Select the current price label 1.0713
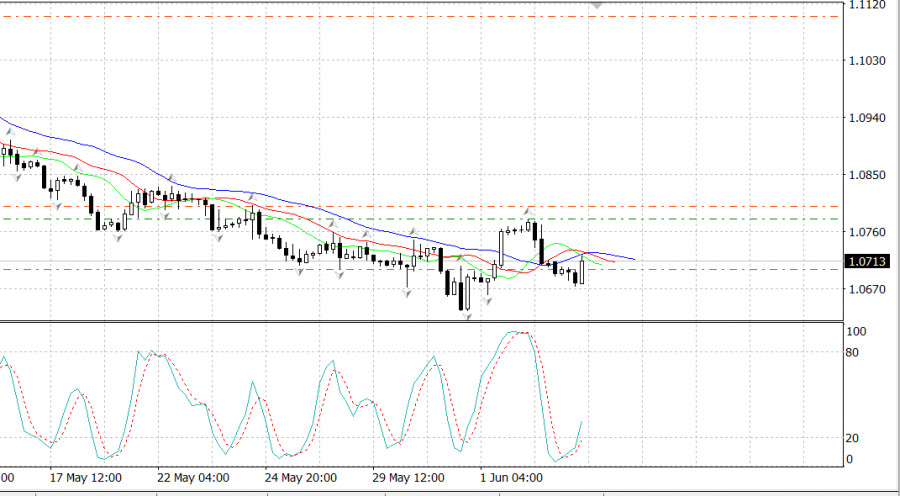Screen dimensions: 900x496 coord(866,262)
